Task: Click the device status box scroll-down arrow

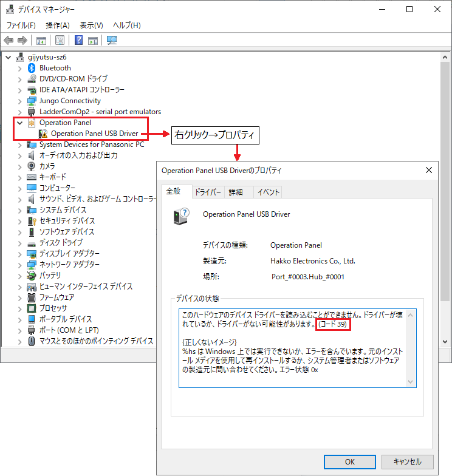Action: (x=411, y=382)
